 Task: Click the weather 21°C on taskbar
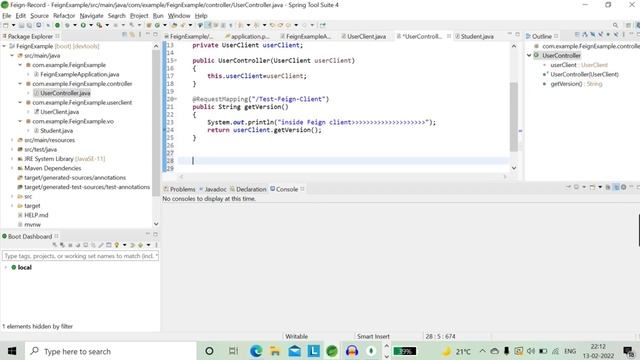(x=457, y=351)
